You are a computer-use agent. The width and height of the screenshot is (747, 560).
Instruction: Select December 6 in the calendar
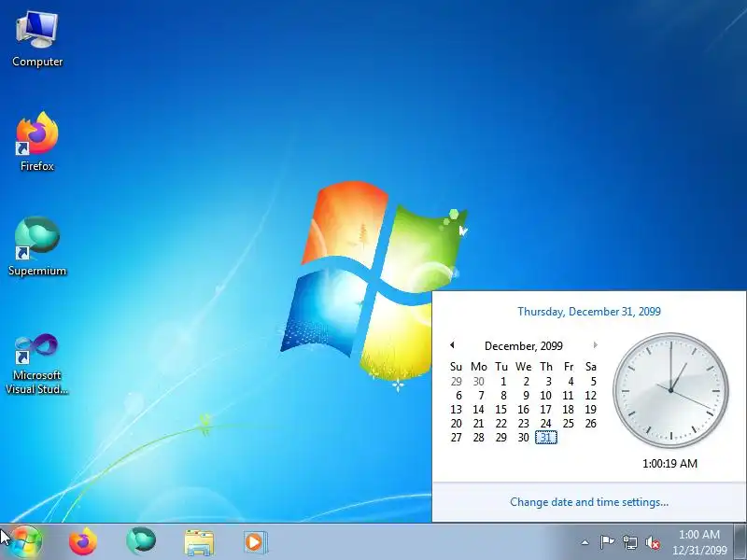coord(458,395)
